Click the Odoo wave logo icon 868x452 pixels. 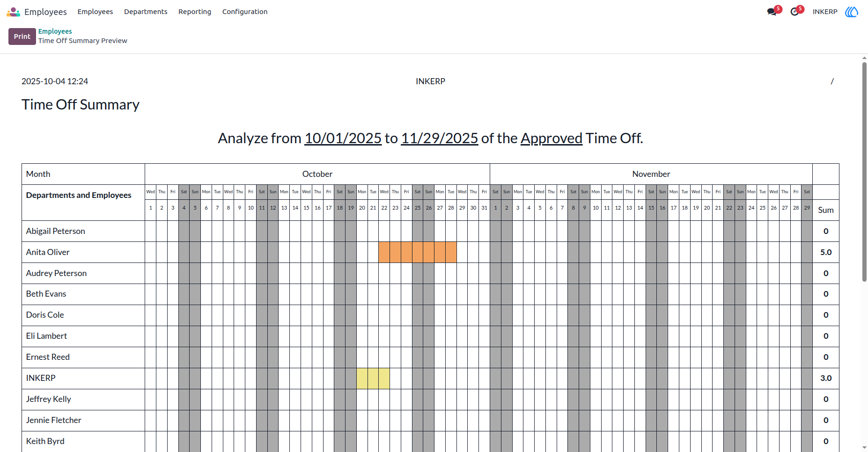tap(852, 12)
